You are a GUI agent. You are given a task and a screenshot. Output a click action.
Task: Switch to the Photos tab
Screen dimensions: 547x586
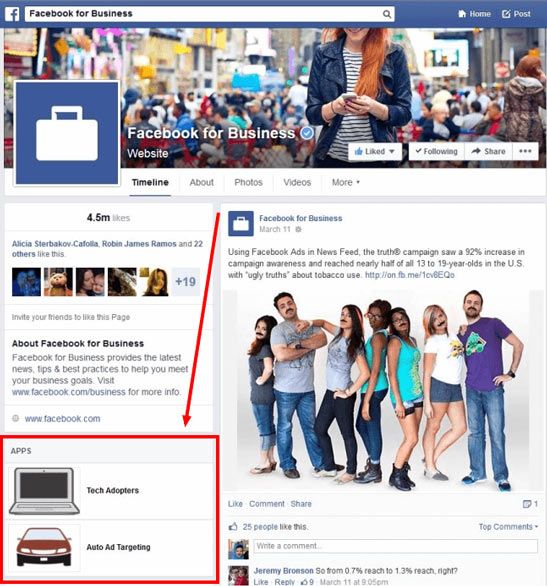[248, 182]
